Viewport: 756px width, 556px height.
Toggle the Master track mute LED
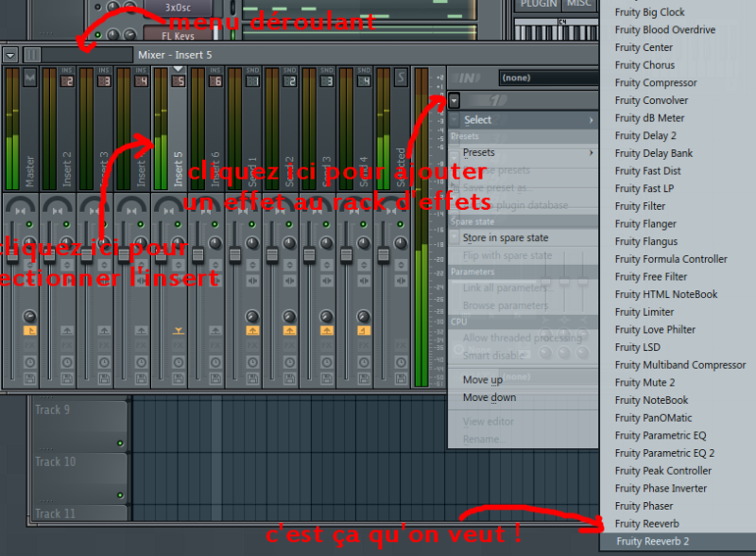point(29,224)
